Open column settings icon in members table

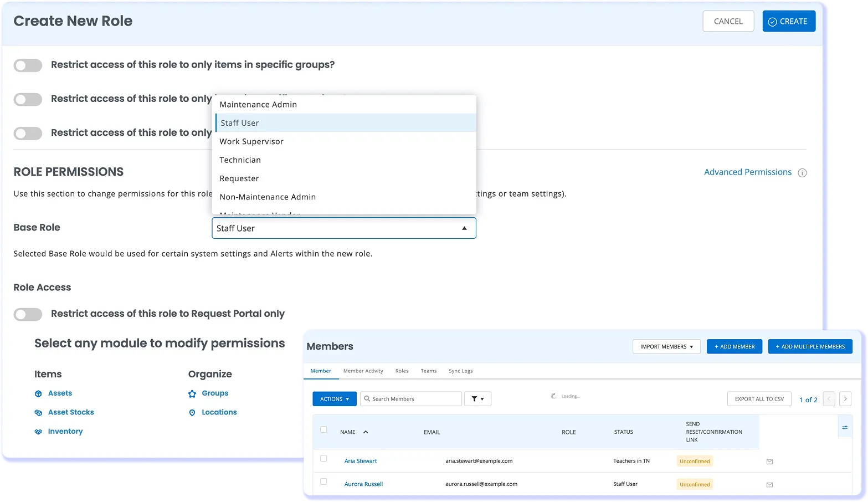(x=845, y=428)
